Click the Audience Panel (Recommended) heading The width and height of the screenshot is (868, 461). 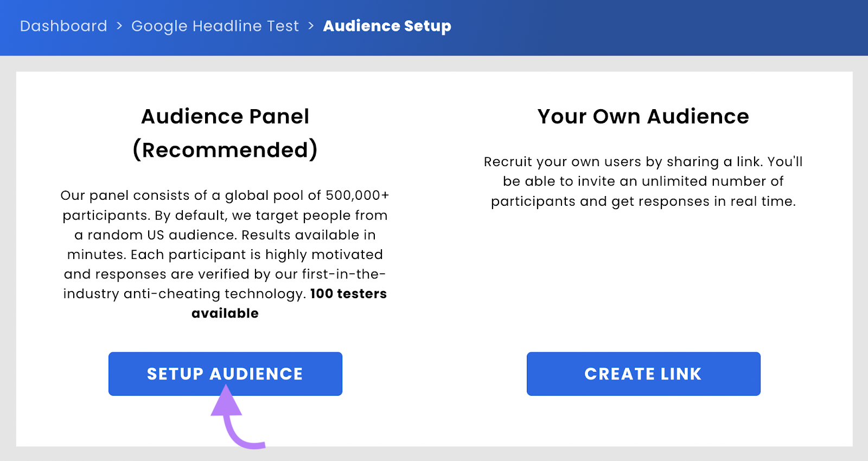(225, 132)
